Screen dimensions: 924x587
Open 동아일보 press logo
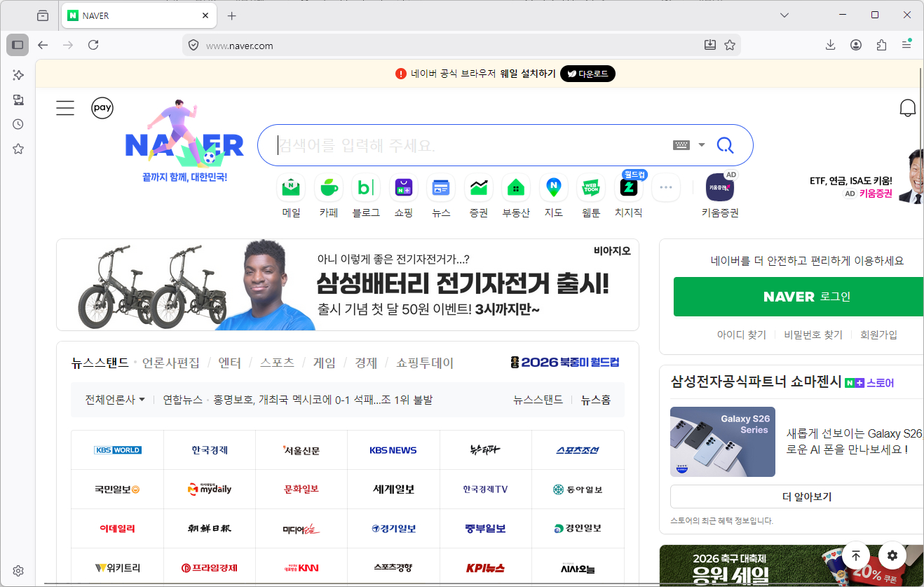pyautogui.click(x=578, y=490)
